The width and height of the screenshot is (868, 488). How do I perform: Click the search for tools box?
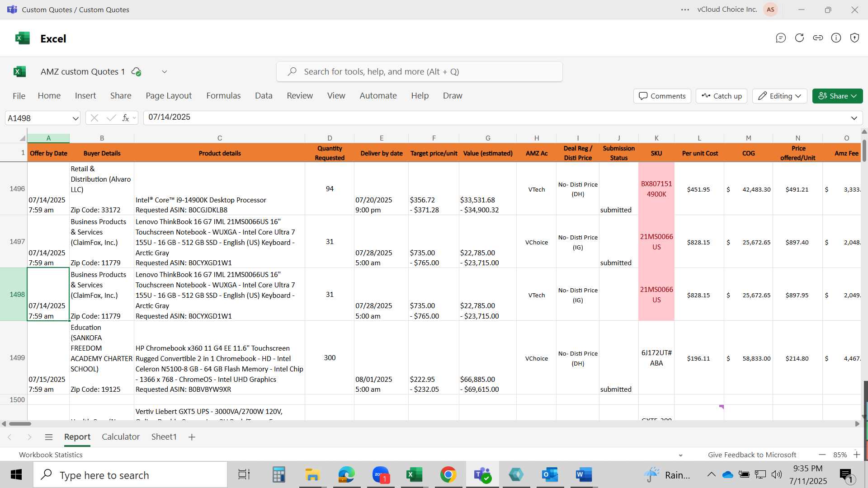420,72
